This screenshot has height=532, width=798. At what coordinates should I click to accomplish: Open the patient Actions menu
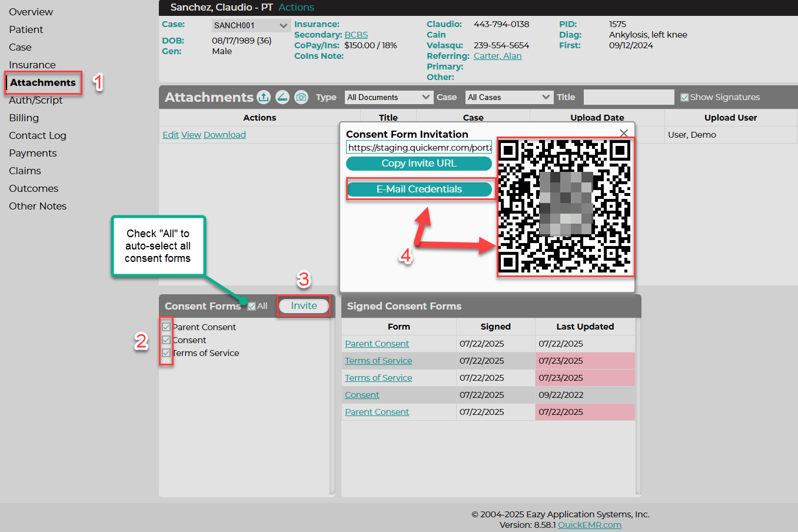coord(296,7)
